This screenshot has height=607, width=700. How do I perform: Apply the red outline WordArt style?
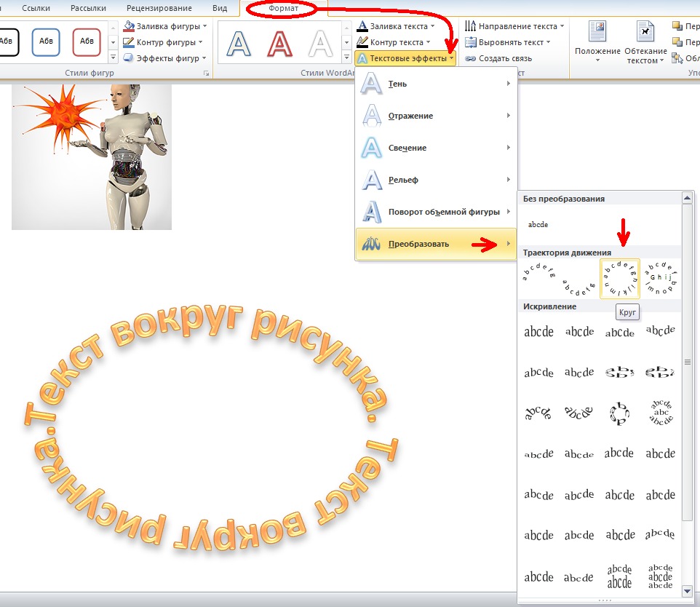tap(280, 44)
